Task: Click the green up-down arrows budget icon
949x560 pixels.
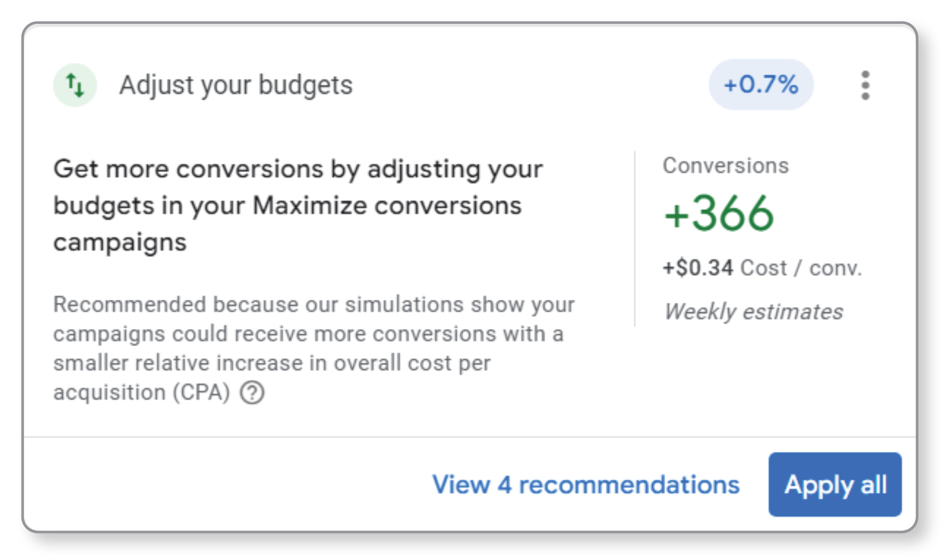Action: [75, 85]
